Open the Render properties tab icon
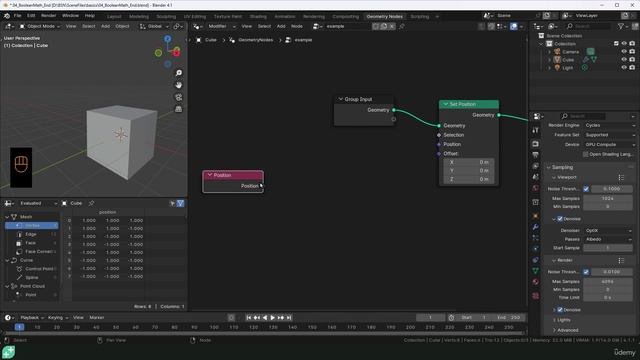 click(536, 144)
